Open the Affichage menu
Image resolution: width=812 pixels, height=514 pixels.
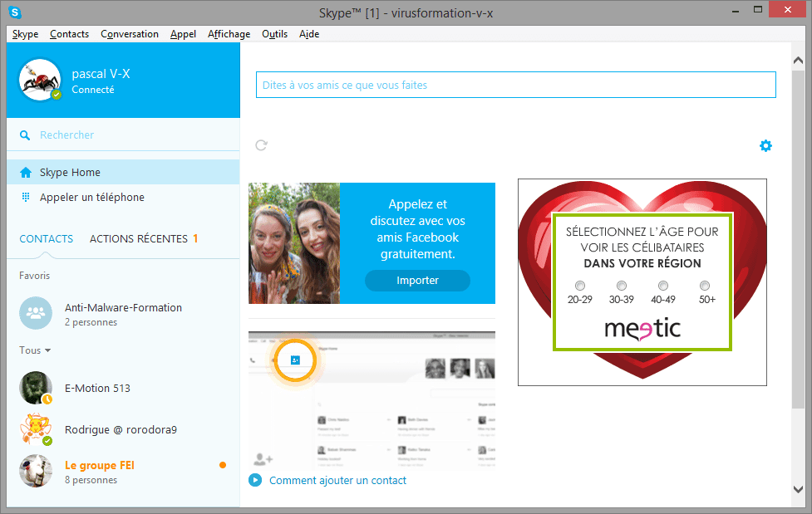pyautogui.click(x=229, y=34)
